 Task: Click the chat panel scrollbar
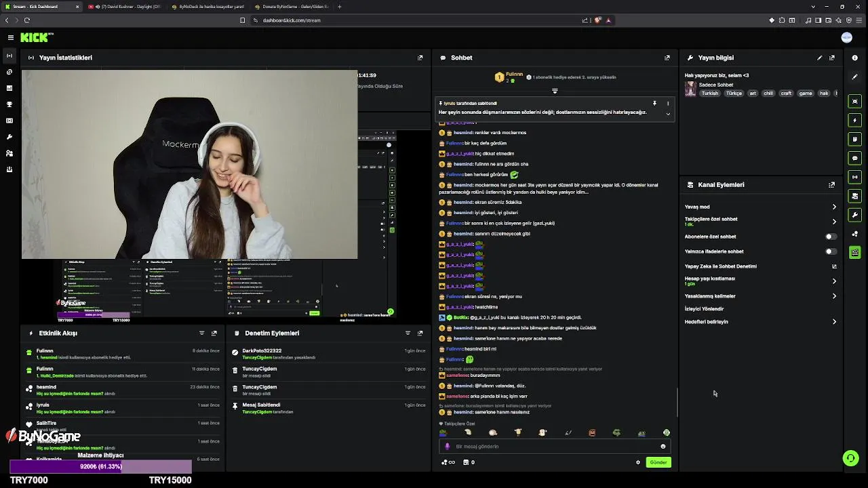point(677,403)
